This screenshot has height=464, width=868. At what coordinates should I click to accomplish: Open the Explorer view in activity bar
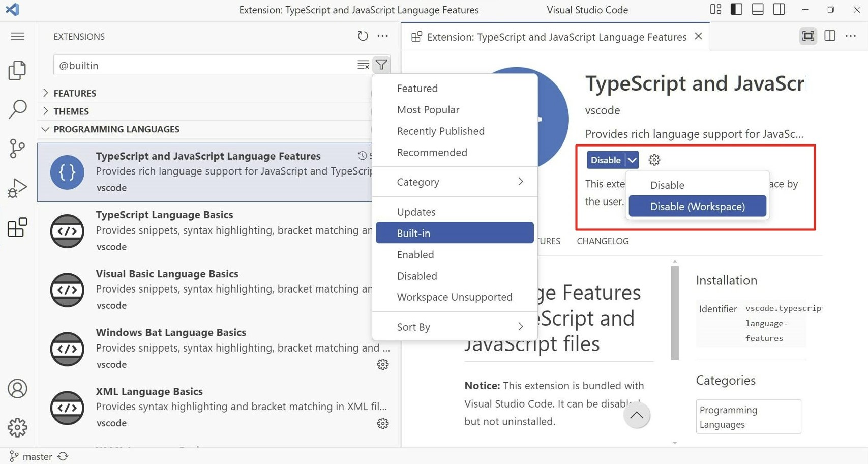coord(17,70)
